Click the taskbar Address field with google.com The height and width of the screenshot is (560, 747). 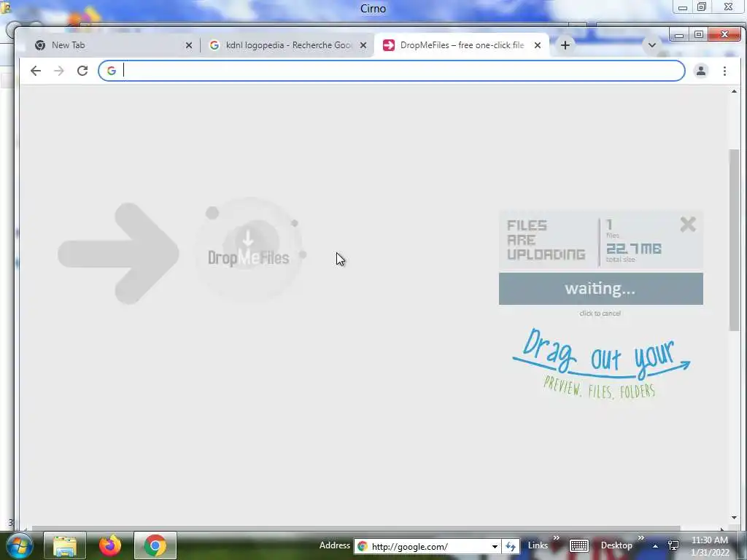[x=422, y=546]
